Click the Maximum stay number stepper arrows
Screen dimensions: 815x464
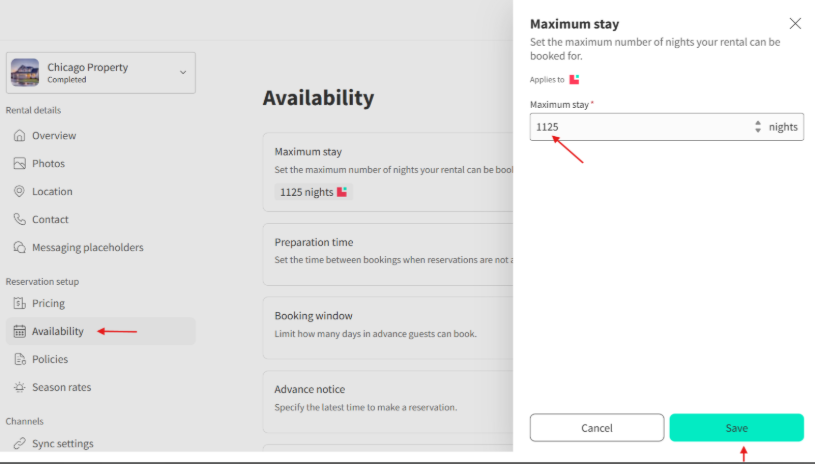click(x=758, y=127)
